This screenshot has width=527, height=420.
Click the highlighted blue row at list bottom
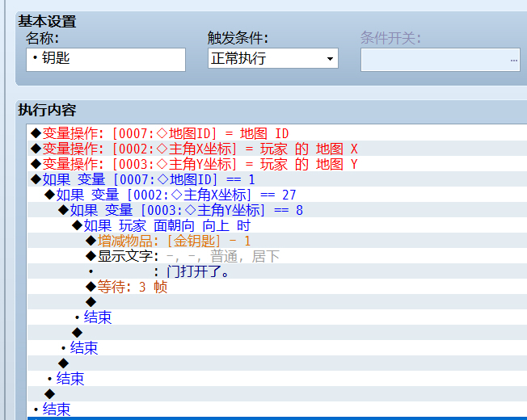tap(277, 418)
